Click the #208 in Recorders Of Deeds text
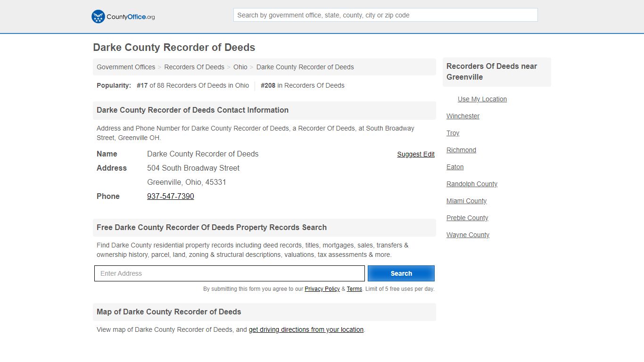 point(302,85)
